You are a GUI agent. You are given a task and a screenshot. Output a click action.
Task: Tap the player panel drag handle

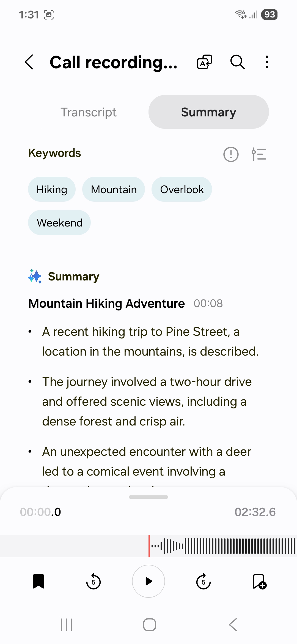click(148, 497)
